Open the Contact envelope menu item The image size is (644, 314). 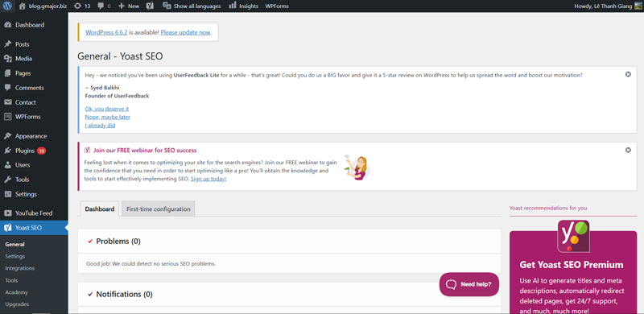coord(34,102)
